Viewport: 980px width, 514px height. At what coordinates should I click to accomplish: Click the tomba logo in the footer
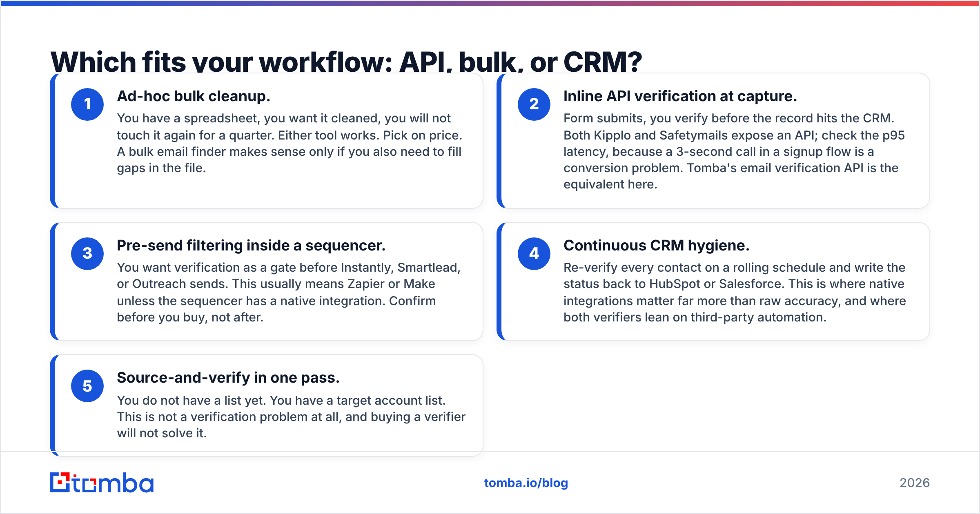click(x=102, y=483)
